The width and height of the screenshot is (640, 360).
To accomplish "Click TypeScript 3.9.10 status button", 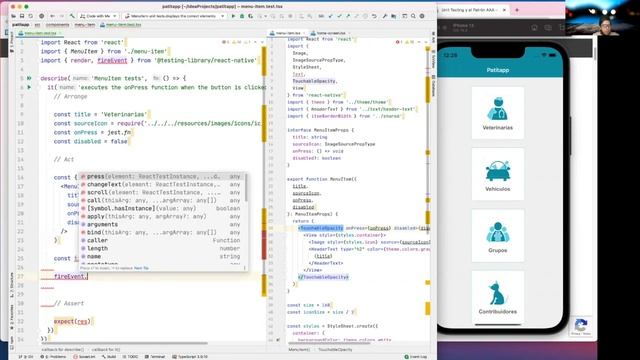I will pyautogui.click(x=191, y=357).
